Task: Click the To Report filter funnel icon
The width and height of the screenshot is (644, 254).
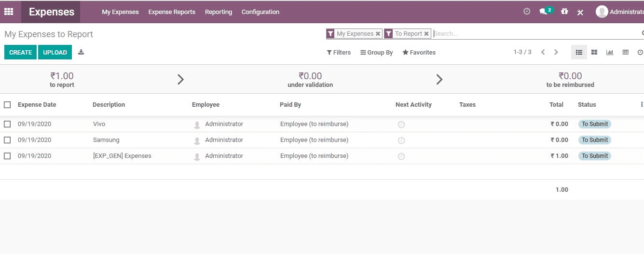Action: pyautogui.click(x=388, y=34)
